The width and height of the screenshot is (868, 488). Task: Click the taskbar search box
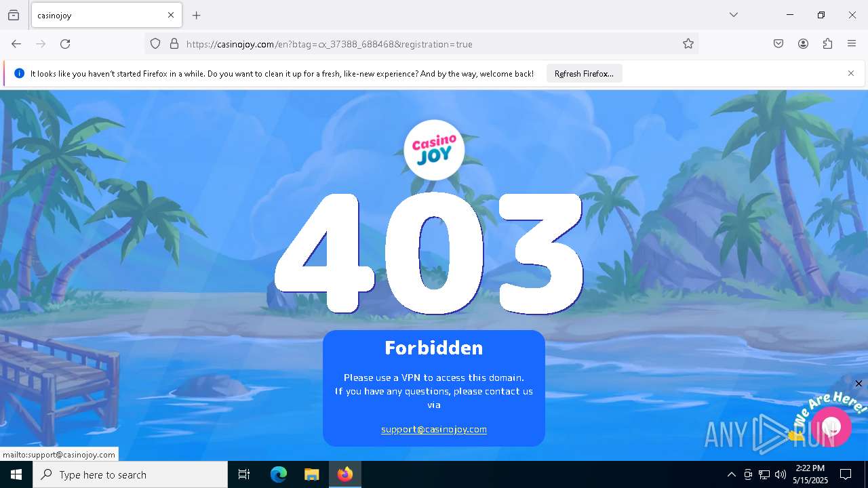click(x=130, y=474)
